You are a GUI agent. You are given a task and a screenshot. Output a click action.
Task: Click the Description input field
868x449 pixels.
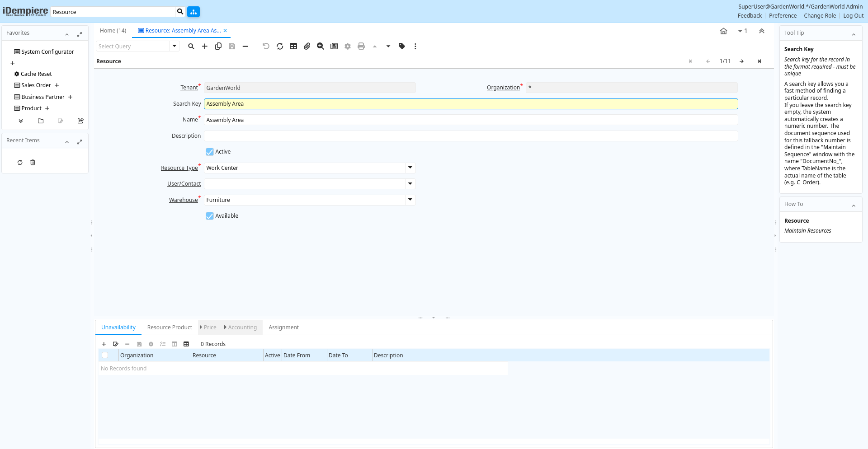[x=471, y=136]
